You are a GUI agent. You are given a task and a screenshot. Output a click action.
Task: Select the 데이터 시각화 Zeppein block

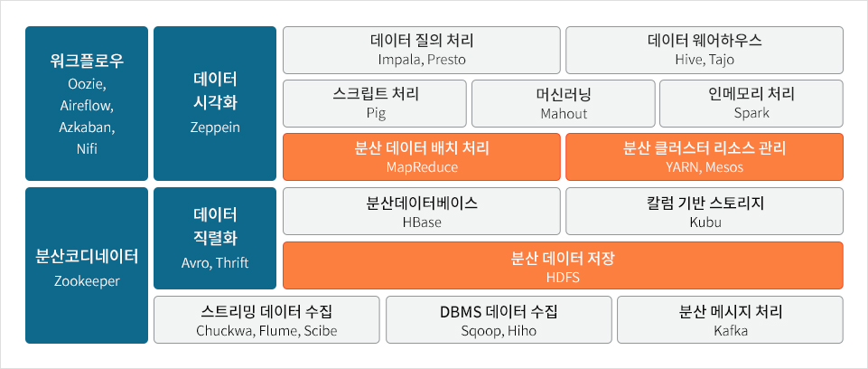coord(215,102)
